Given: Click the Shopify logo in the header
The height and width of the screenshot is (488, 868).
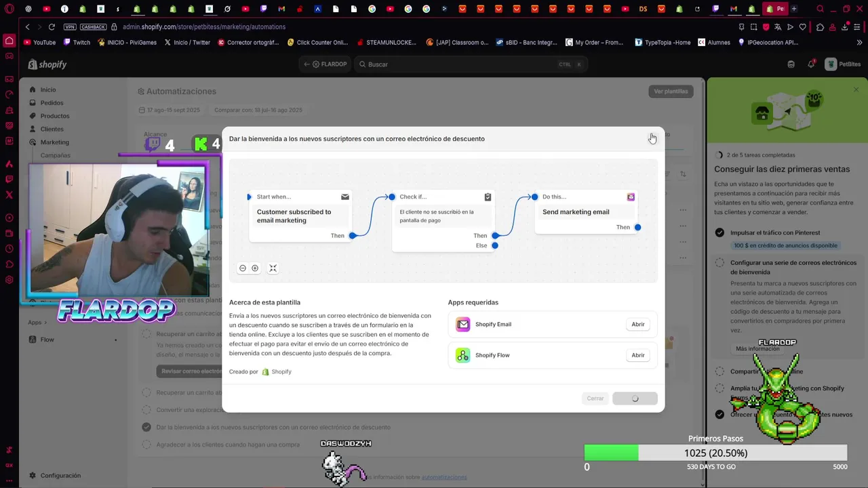Looking at the screenshot, I should tap(47, 64).
